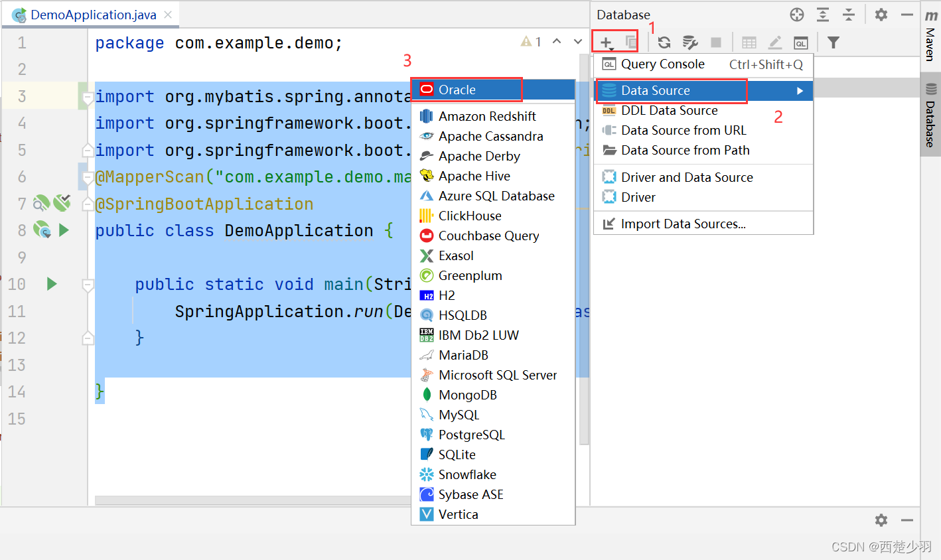The height and width of the screenshot is (560, 941).
Task: Open query console via QL toolbar icon
Action: point(801,43)
